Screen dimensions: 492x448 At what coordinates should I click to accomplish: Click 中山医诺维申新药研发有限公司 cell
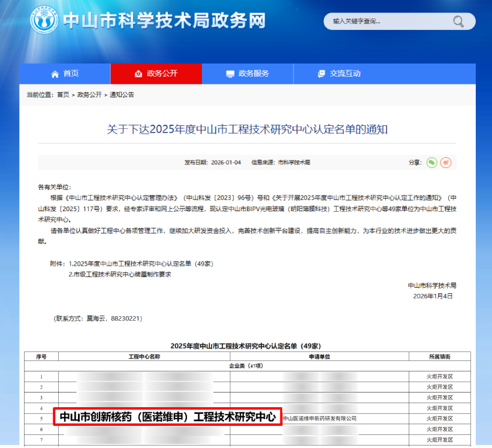pos(320,419)
